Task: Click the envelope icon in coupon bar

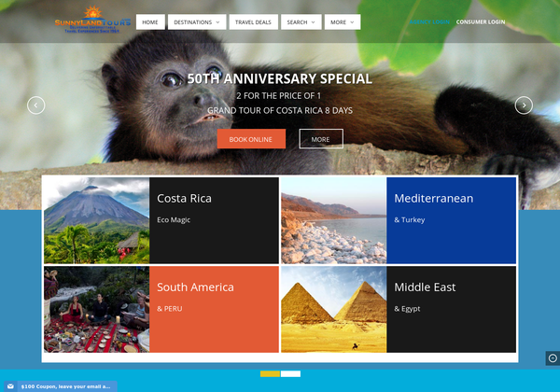Action: [x=10, y=386]
